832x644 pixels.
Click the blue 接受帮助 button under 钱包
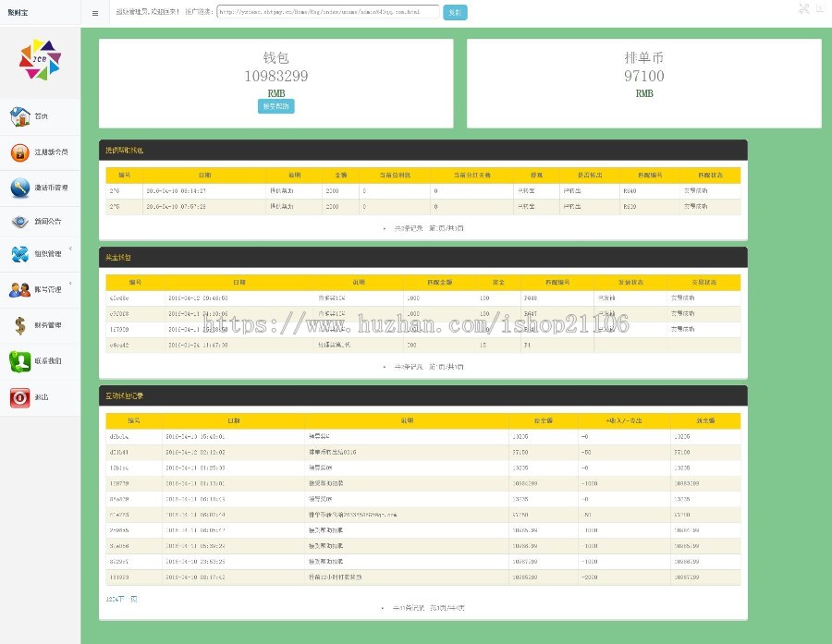click(x=275, y=106)
